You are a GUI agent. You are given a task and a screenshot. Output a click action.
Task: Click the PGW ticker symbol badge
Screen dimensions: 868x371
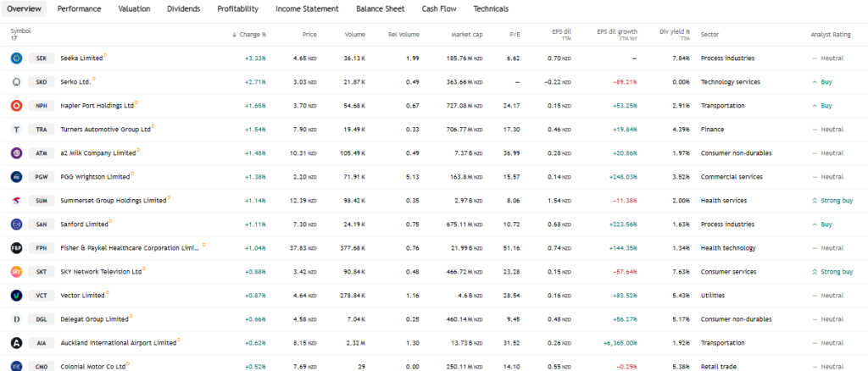click(42, 177)
